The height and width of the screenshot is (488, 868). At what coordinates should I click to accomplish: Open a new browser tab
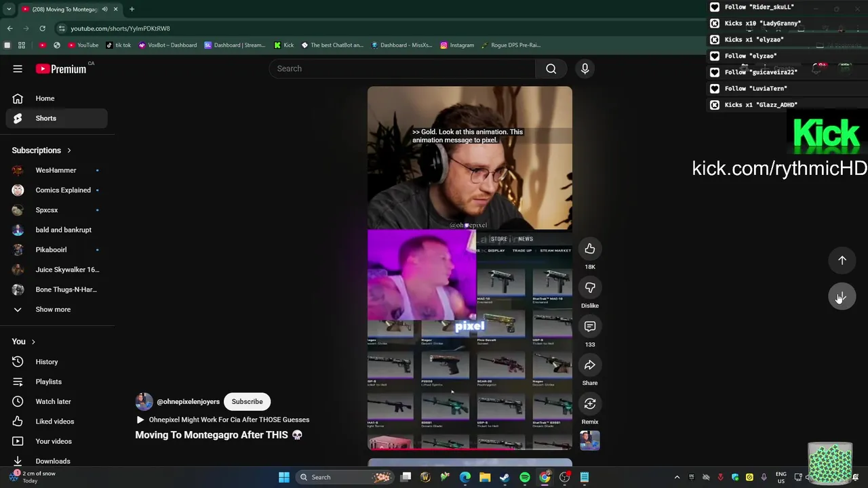click(x=132, y=9)
